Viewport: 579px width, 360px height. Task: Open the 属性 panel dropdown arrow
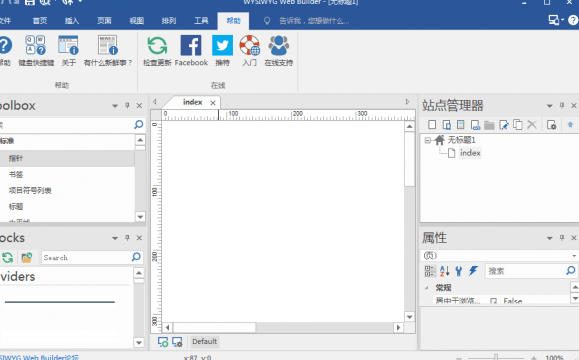coord(549,238)
